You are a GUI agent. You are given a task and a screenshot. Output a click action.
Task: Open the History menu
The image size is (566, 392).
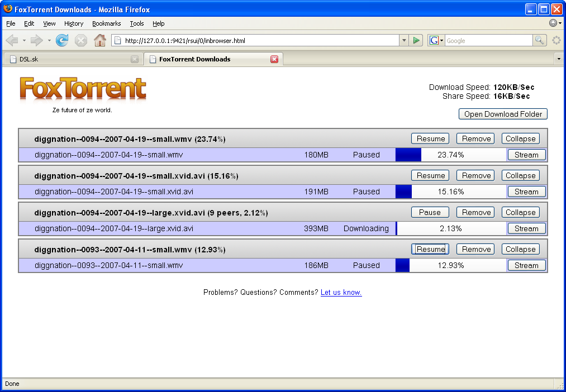click(x=74, y=23)
